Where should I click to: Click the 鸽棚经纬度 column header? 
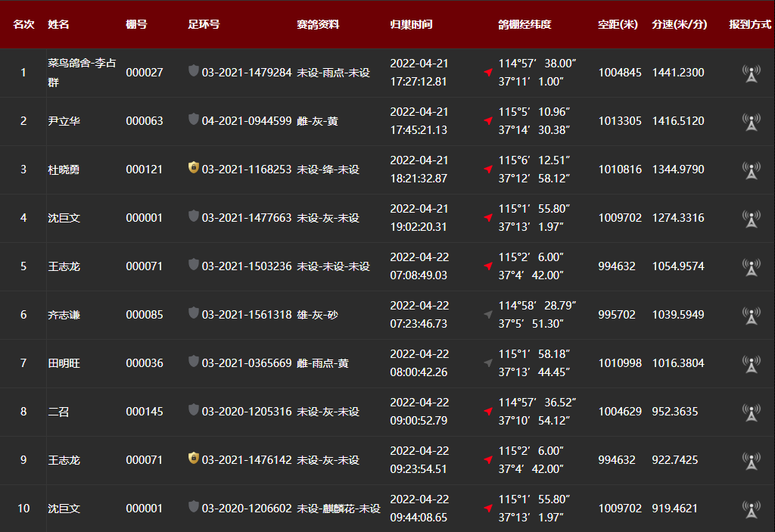coord(524,24)
